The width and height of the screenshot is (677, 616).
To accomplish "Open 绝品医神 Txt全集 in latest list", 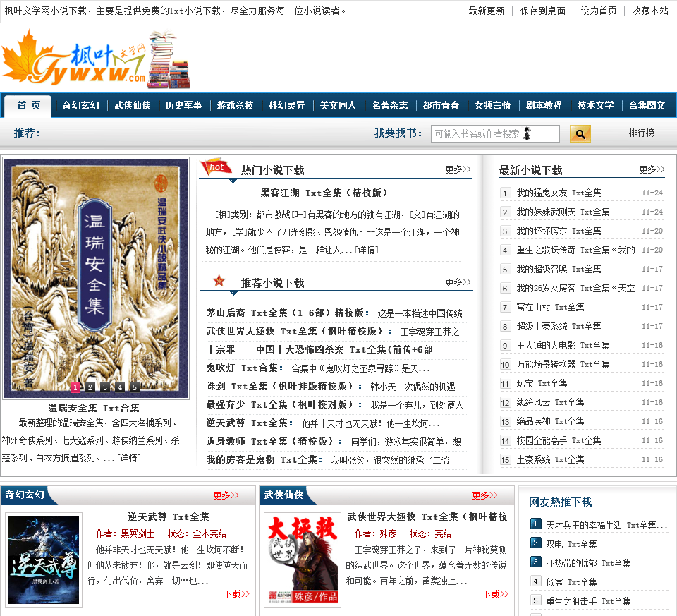I will (551, 421).
